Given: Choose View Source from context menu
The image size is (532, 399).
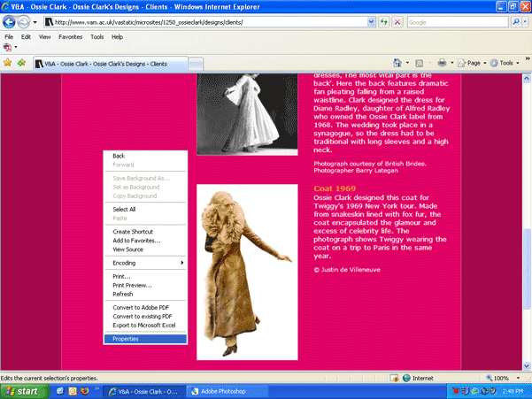Looking at the screenshot, I should [x=129, y=249].
